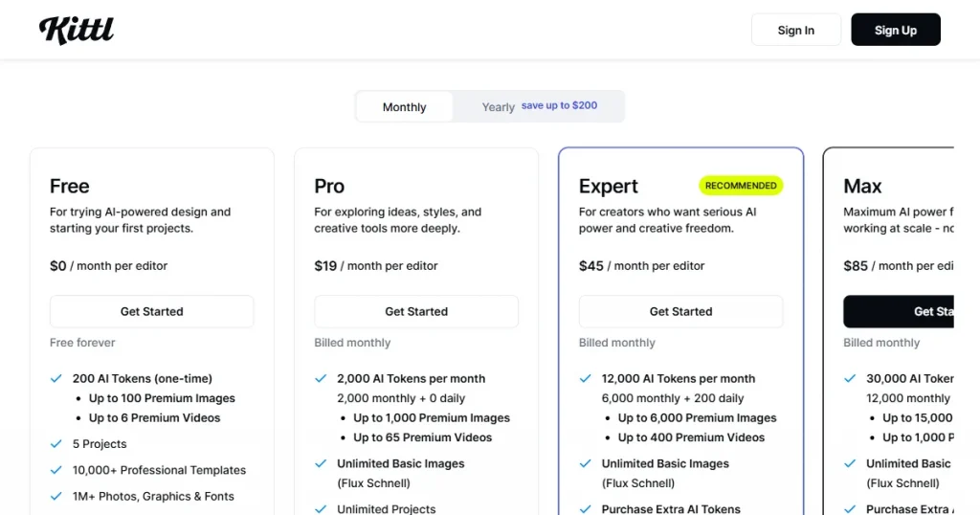Click the $19 / month per editor price
Image resolution: width=980 pixels, height=515 pixels.
pos(375,265)
